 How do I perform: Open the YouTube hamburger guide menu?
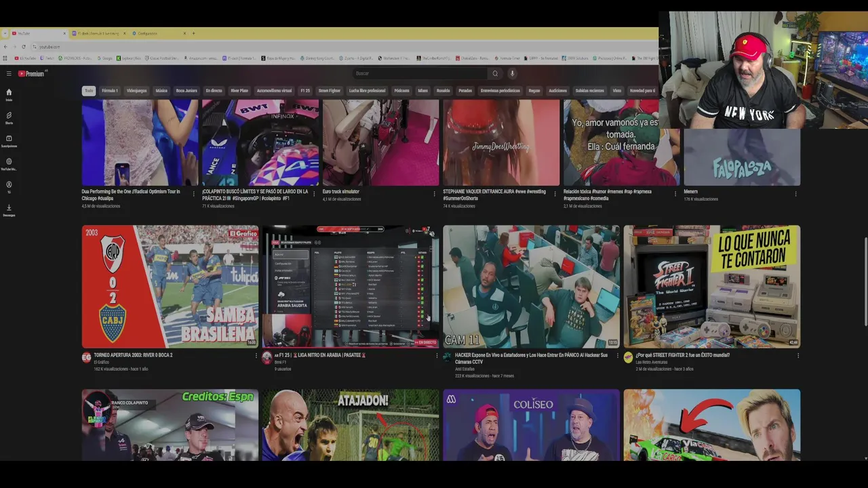[9, 73]
